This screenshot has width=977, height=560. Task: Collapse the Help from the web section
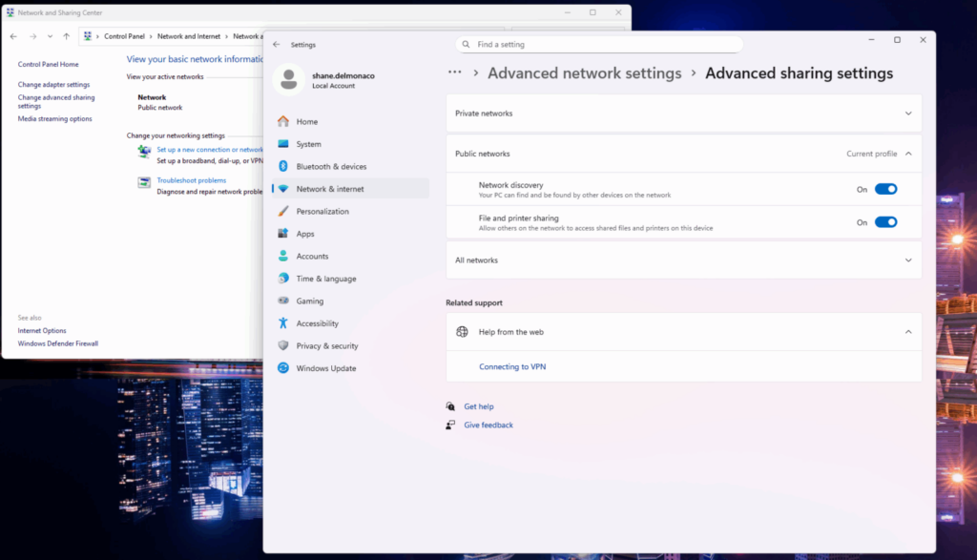(907, 332)
